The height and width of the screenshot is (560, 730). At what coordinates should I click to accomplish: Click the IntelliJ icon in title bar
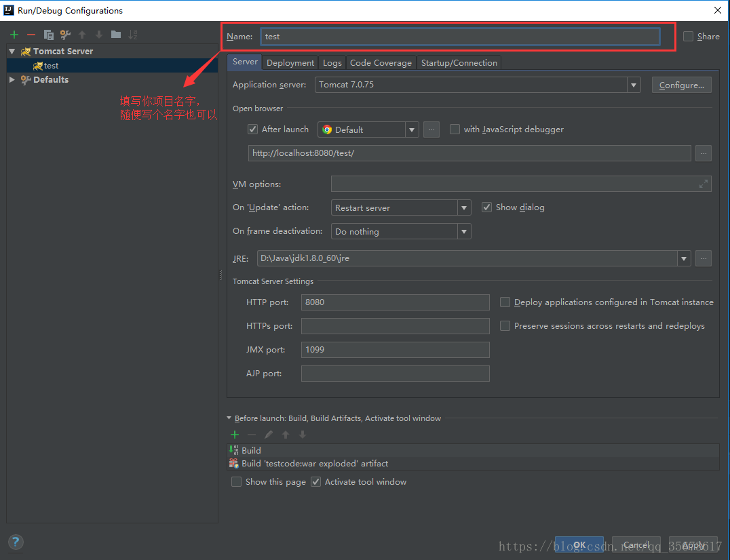8,9
